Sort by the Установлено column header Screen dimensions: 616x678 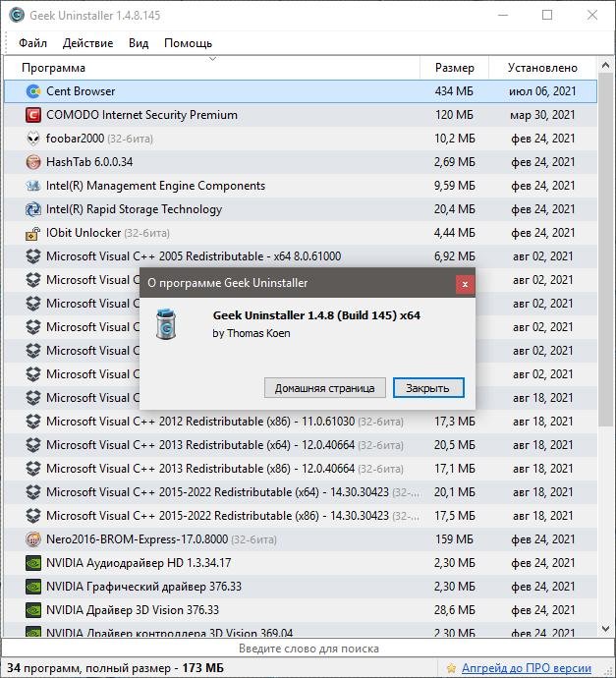542,68
